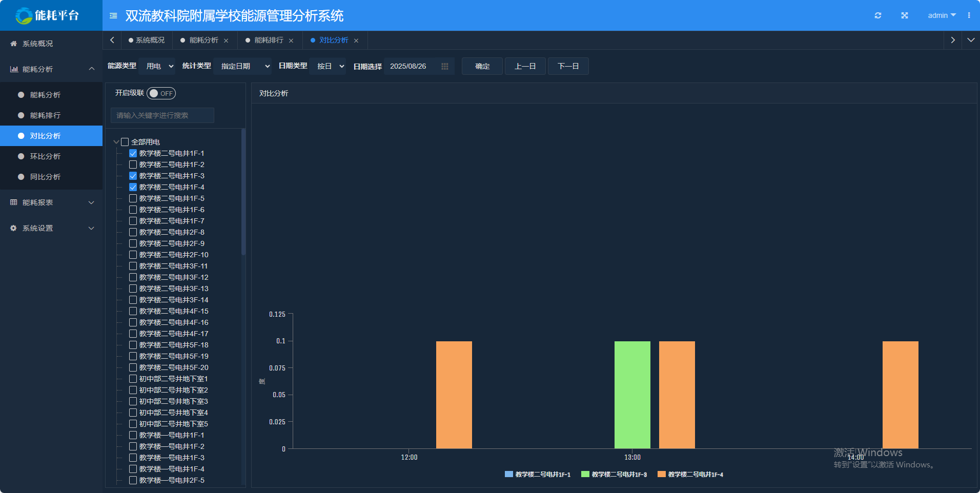Click the 下一日 button

click(568, 66)
